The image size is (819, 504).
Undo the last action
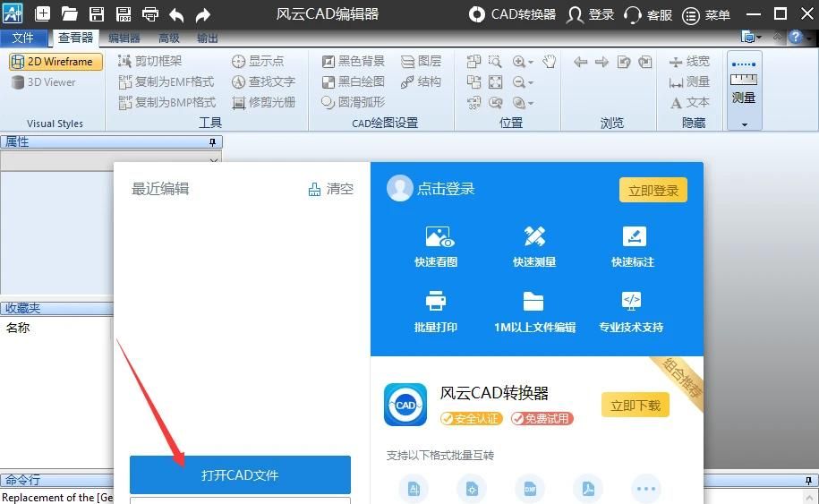(176, 15)
